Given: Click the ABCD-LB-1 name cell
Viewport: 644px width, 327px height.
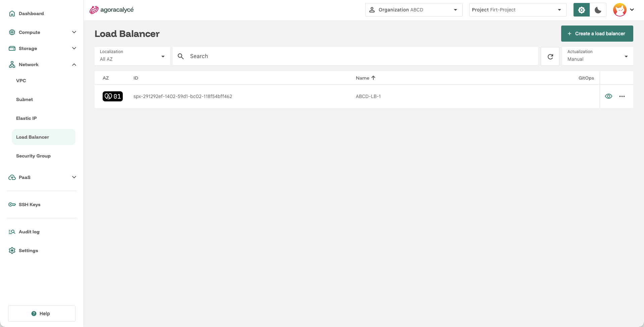Looking at the screenshot, I should click(x=368, y=96).
